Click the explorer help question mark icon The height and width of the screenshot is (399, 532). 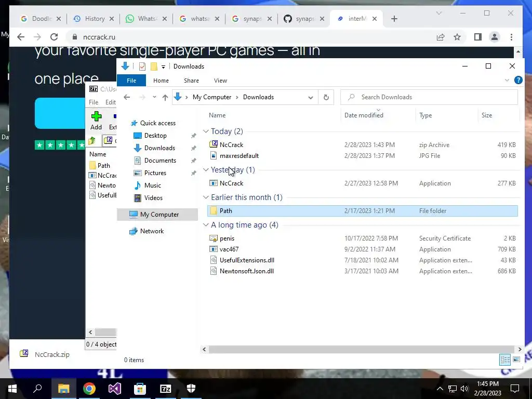click(x=518, y=80)
